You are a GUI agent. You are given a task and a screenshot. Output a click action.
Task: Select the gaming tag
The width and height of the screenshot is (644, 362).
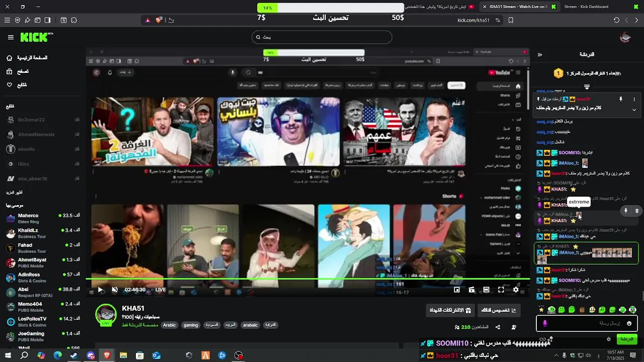[x=191, y=325]
